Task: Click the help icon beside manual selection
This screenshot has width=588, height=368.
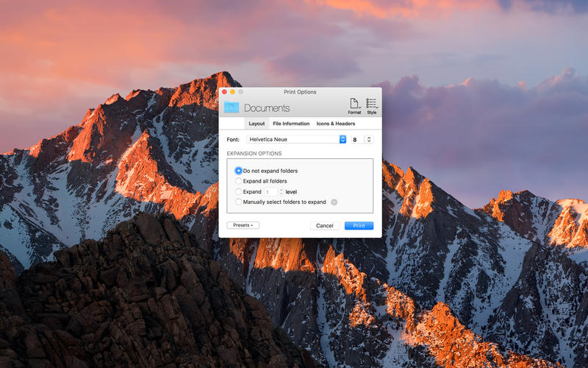Action: coord(334,202)
